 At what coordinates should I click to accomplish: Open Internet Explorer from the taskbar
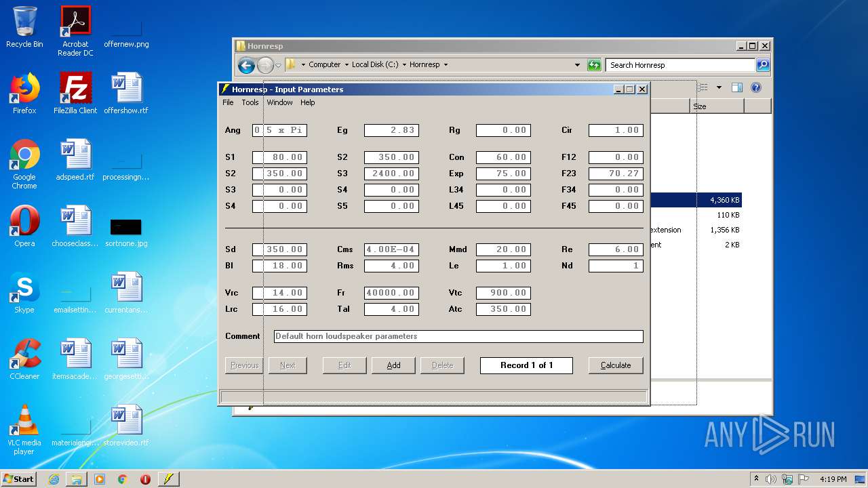54,479
